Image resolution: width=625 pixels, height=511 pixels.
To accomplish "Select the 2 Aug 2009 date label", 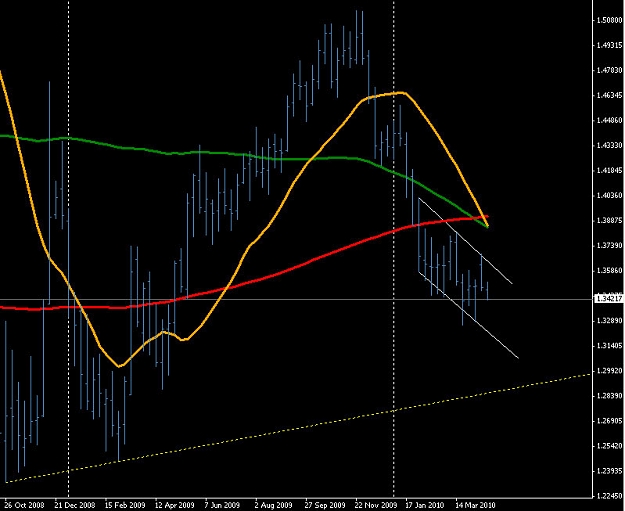I will pyautogui.click(x=273, y=505).
